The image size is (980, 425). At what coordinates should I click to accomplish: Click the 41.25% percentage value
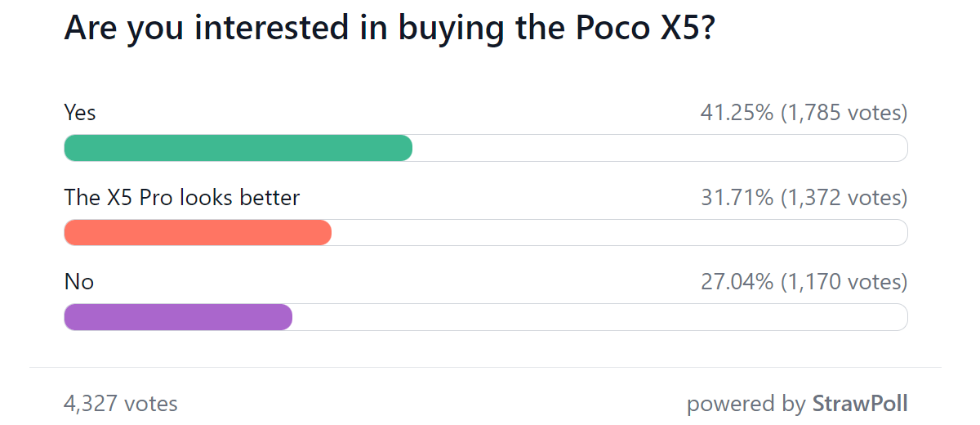click(737, 113)
